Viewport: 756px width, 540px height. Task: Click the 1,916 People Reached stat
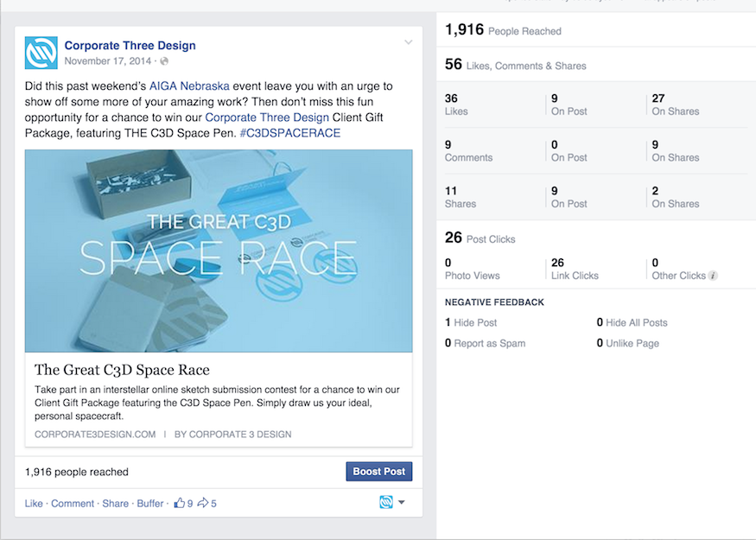click(503, 30)
